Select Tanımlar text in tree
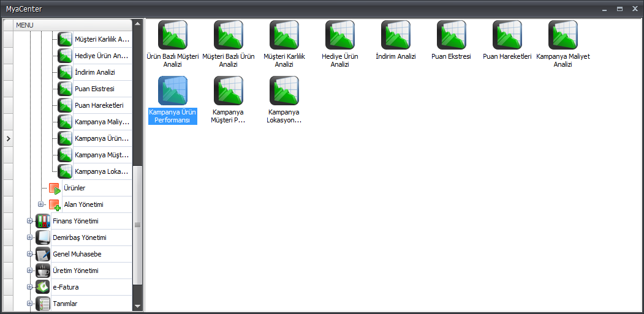The height and width of the screenshot is (314, 644). click(66, 304)
